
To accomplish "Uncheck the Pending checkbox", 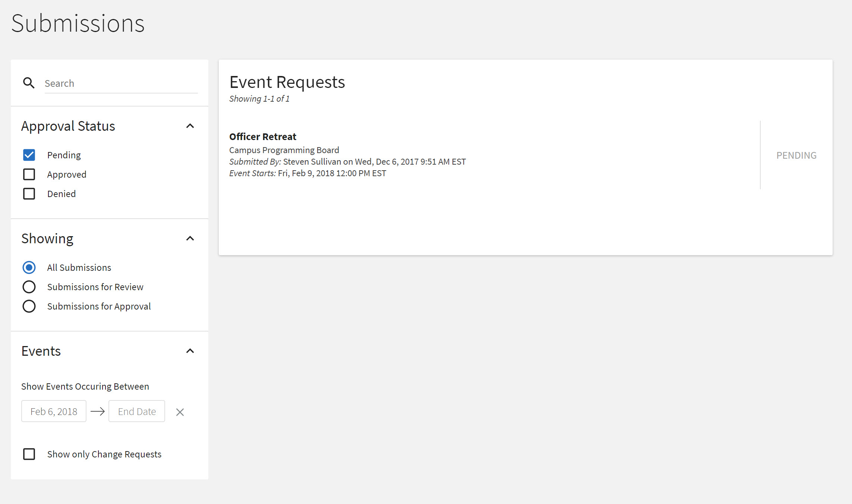I will pyautogui.click(x=29, y=155).
